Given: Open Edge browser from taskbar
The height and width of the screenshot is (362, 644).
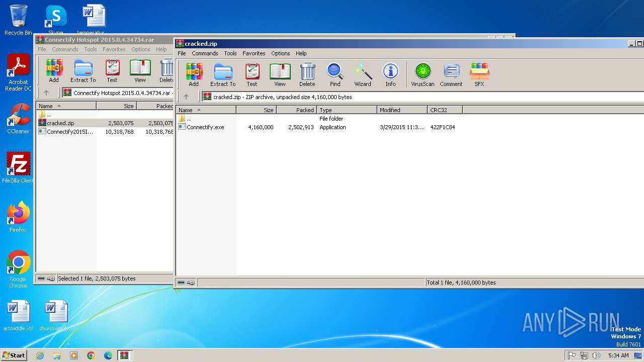Looking at the screenshot, I should [x=108, y=355].
